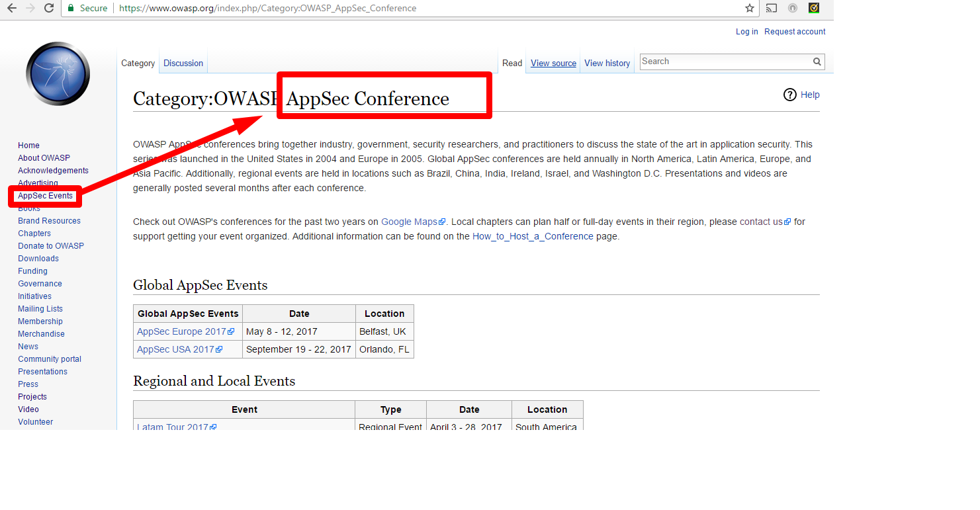Click the Log in link
This screenshot has height=510, width=980.
coord(747,32)
